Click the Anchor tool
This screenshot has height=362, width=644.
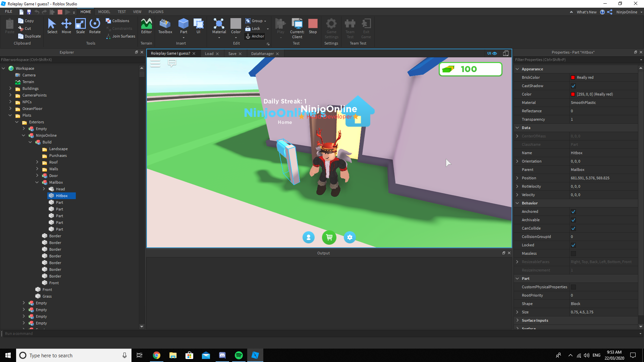[x=255, y=36]
